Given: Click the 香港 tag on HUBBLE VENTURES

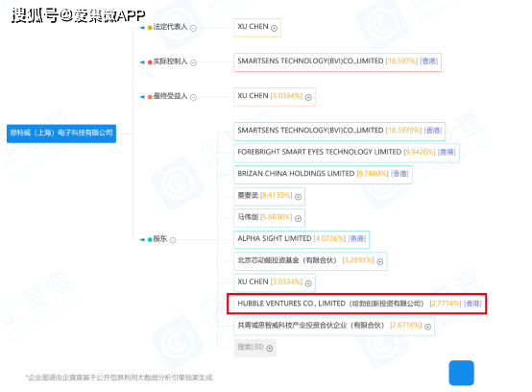Looking at the screenshot, I should click(473, 304).
